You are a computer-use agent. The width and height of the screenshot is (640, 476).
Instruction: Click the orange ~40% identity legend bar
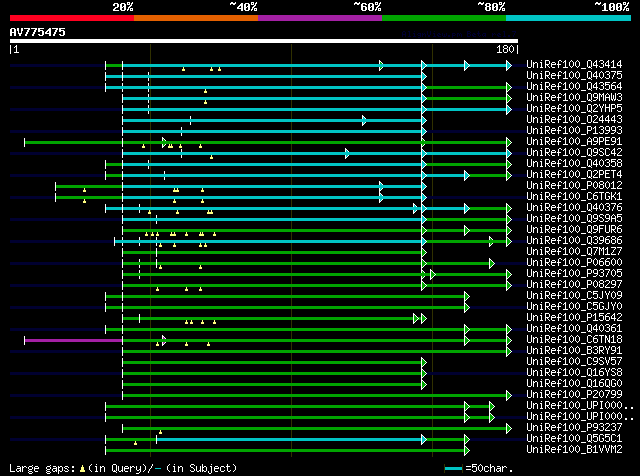(196, 18)
